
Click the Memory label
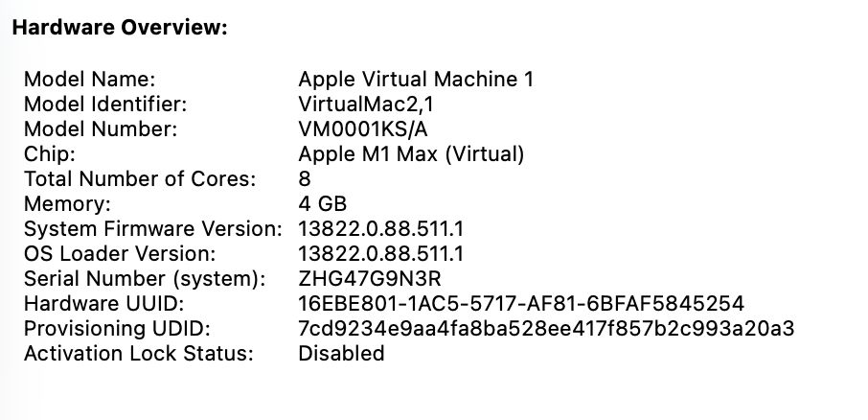pyautogui.click(x=67, y=203)
